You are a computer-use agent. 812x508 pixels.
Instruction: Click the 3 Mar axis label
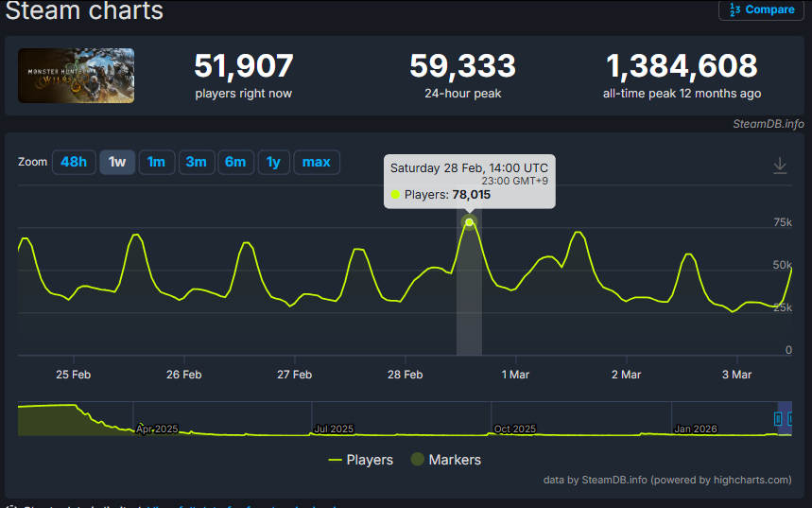[x=737, y=375]
